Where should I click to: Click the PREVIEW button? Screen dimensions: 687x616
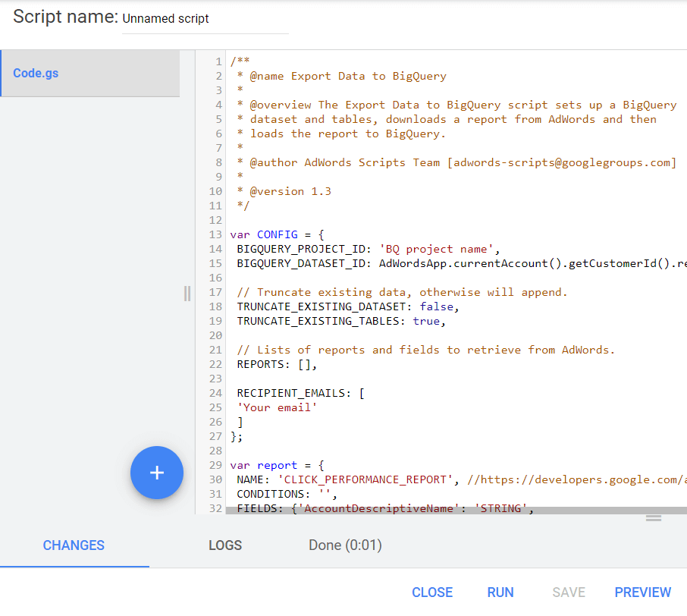pyautogui.click(x=642, y=592)
